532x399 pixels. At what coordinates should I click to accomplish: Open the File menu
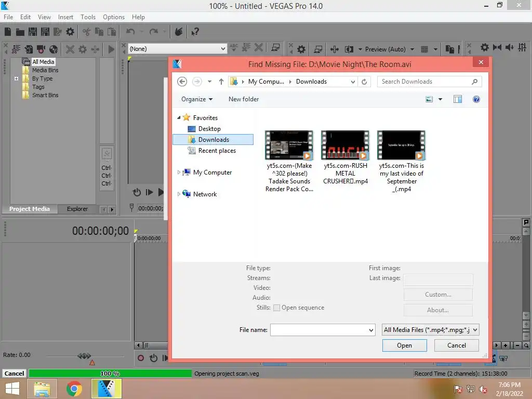point(8,17)
